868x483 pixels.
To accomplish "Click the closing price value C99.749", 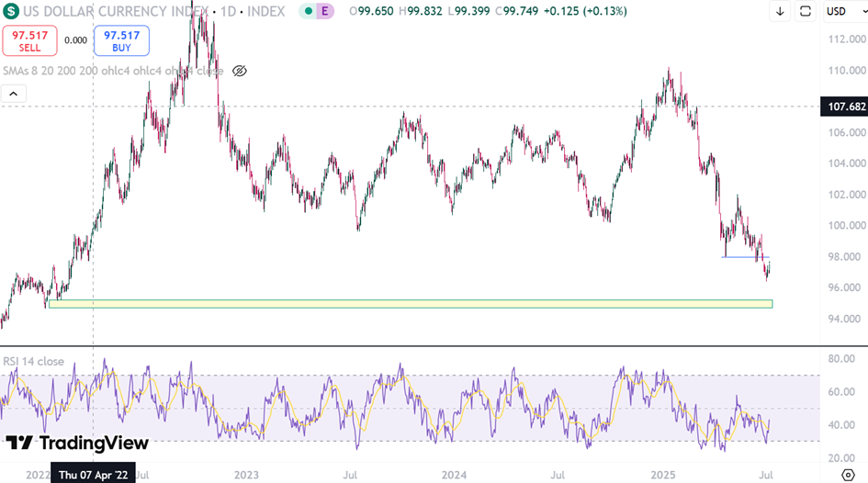I will [x=516, y=11].
